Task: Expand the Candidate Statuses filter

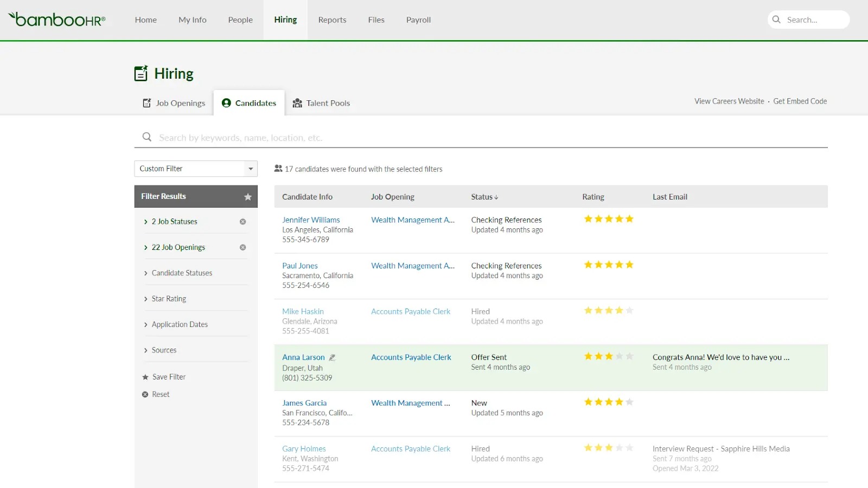Action: point(182,273)
